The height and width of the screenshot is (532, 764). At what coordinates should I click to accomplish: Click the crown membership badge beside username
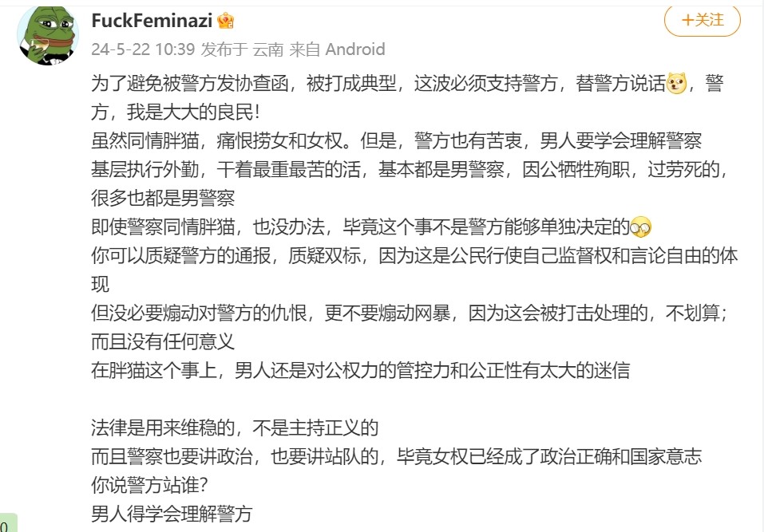226,21
